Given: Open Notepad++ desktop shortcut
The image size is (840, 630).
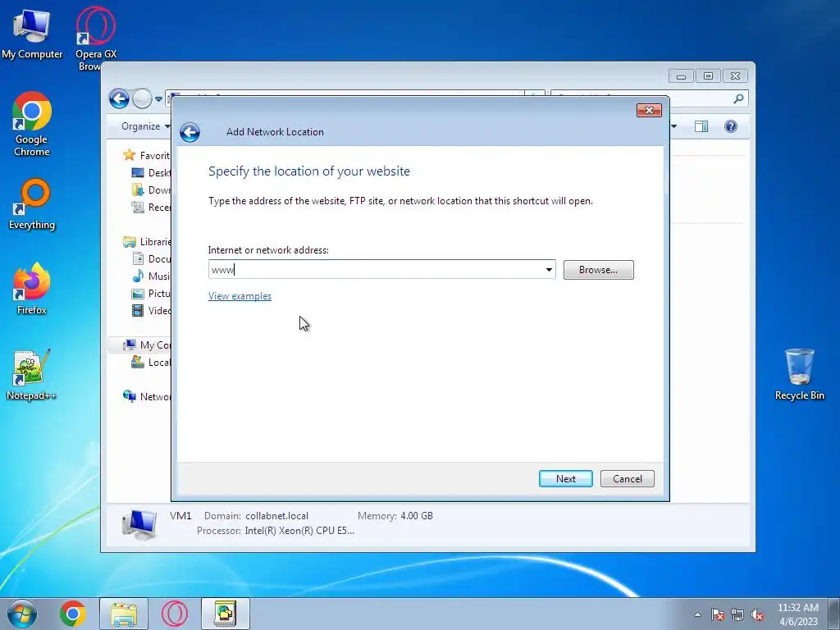Looking at the screenshot, I should tap(32, 375).
